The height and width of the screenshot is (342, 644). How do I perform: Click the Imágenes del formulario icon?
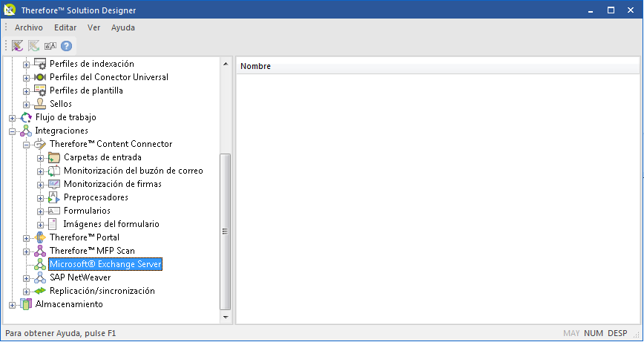pos(53,224)
